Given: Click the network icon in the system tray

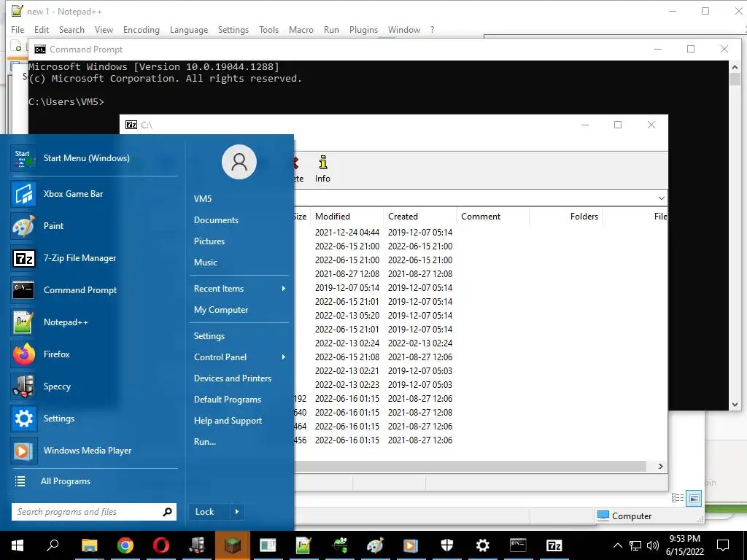Looking at the screenshot, I should click(635, 545).
